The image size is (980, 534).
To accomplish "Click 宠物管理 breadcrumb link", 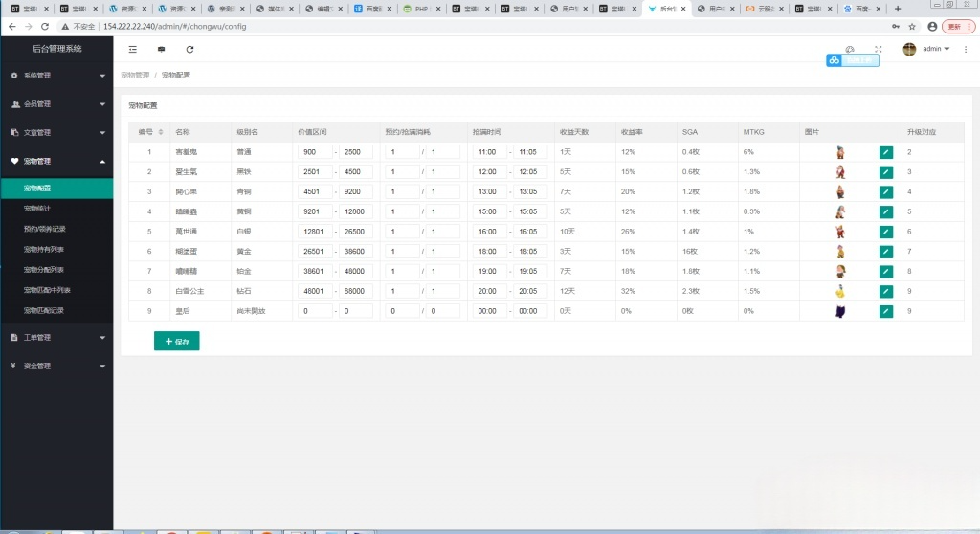I will coord(135,75).
